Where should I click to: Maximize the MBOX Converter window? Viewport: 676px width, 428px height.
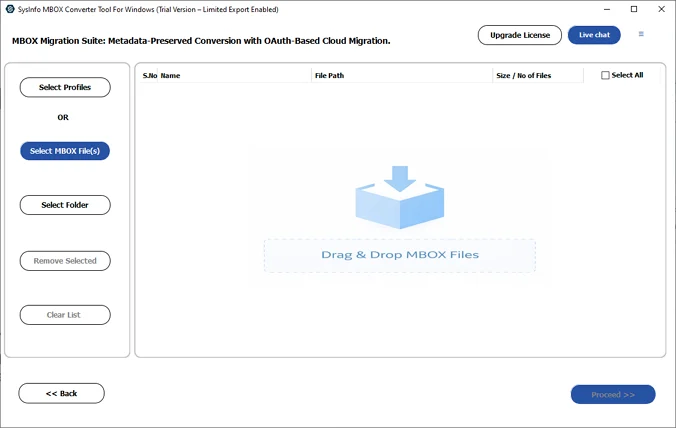634,9
